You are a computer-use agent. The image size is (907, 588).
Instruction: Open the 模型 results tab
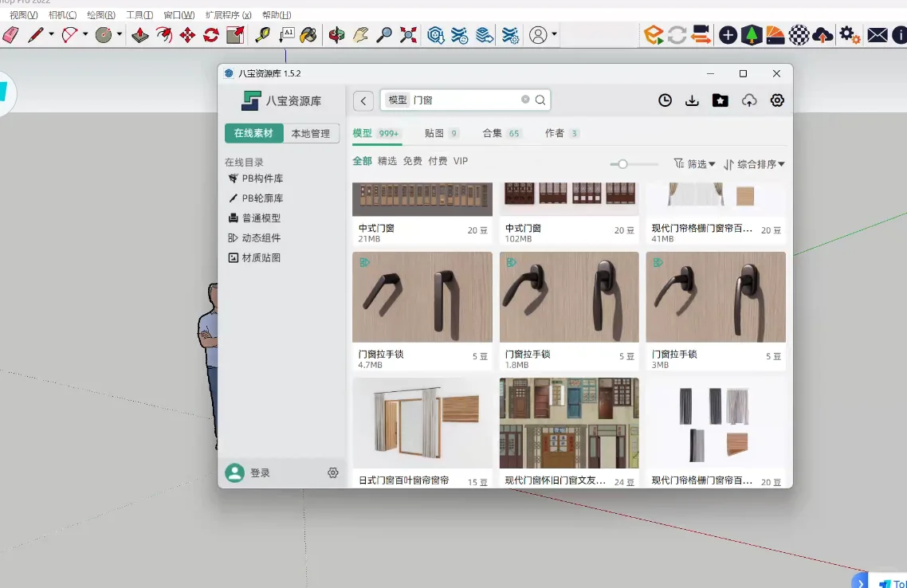tap(376, 133)
